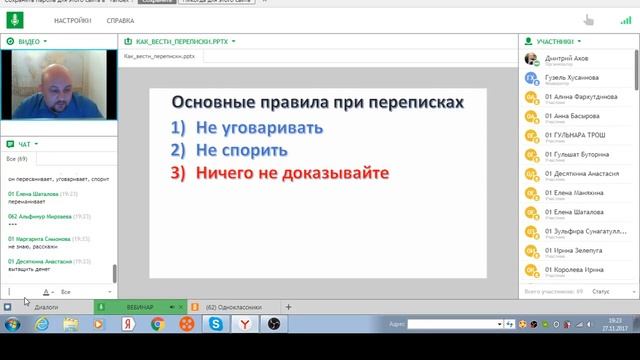This screenshot has width=640, height=360.
Task: Open the orange film reel taskbar app
Action: click(187, 324)
